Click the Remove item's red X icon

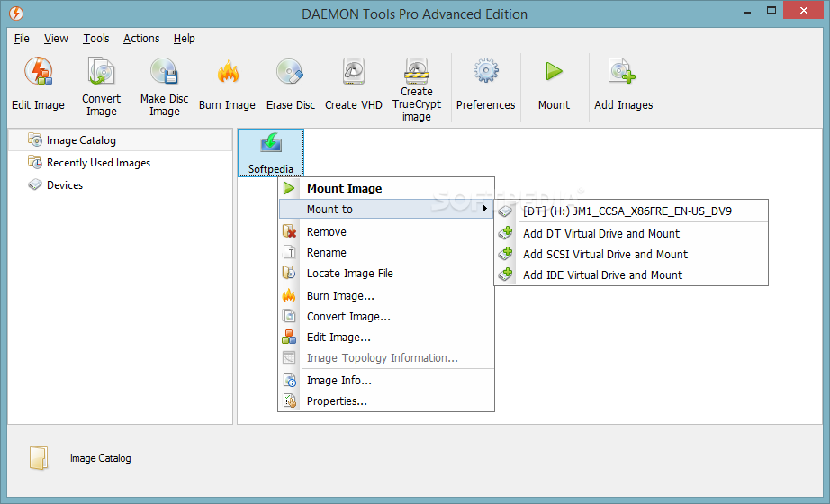click(x=289, y=231)
